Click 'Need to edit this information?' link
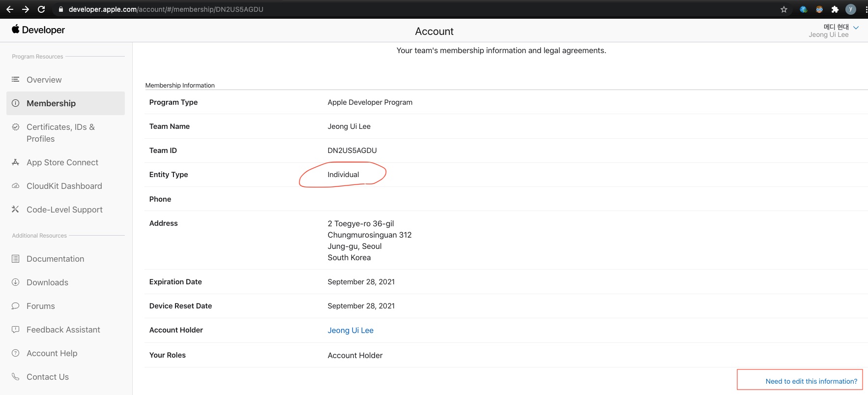The width and height of the screenshot is (868, 395). [811, 381]
